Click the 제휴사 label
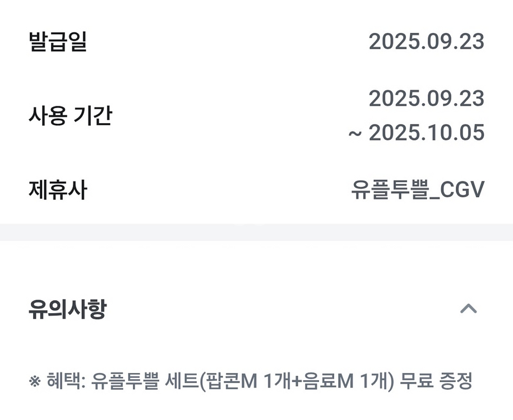 (58, 190)
